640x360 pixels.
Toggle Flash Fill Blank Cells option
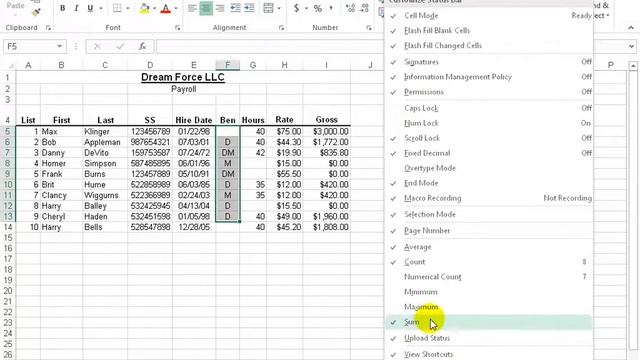(489, 31)
